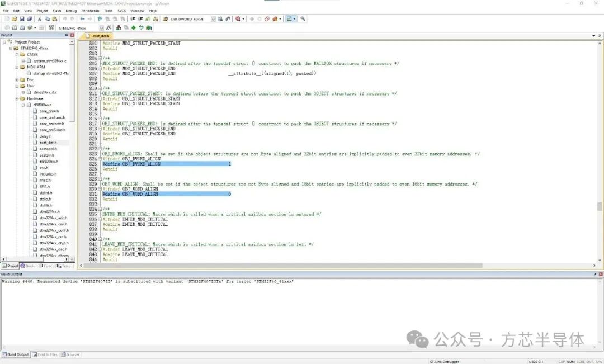604x364 pixels.
Task: Click the New file icon
Action: point(7,18)
